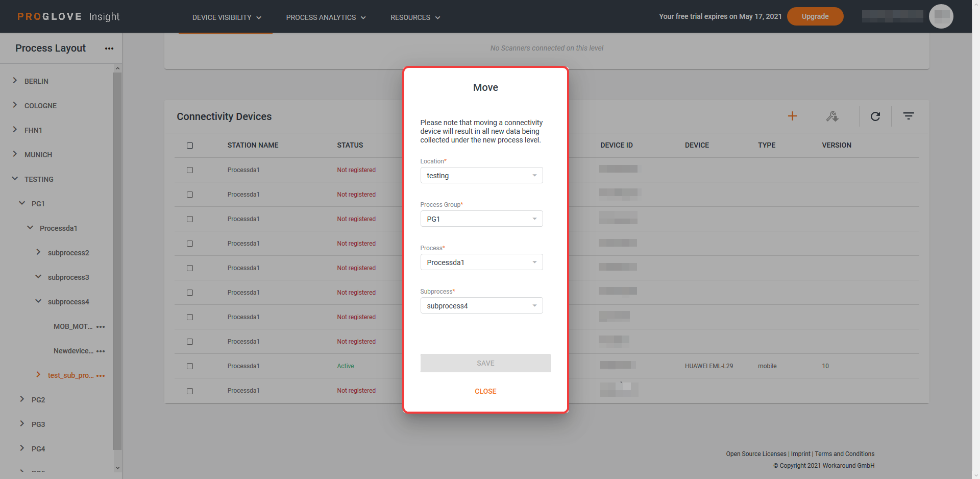Click the Upgrade button
This screenshot has width=980, height=479.
coord(815,16)
